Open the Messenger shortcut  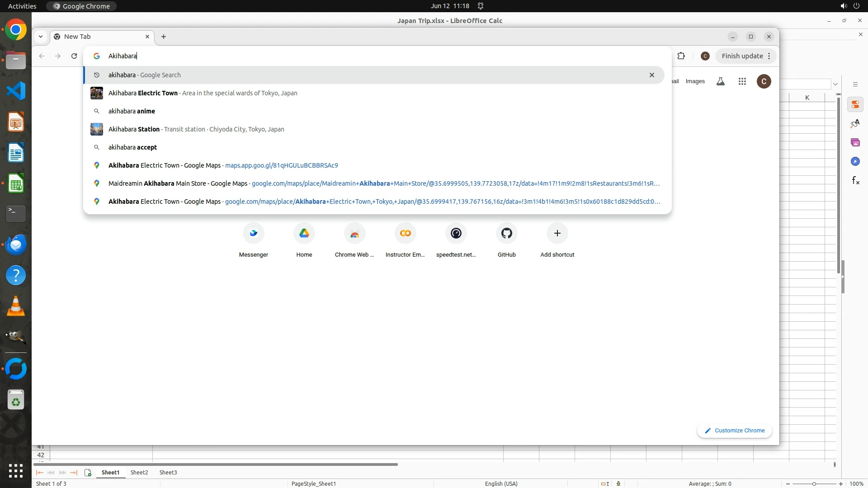point(253,234)
